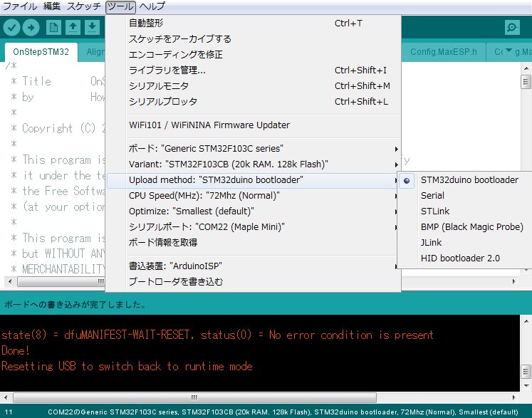
Task: Click ブートローダを書き込む menu item
Action: pyautogui.click(x=253, y=281)
